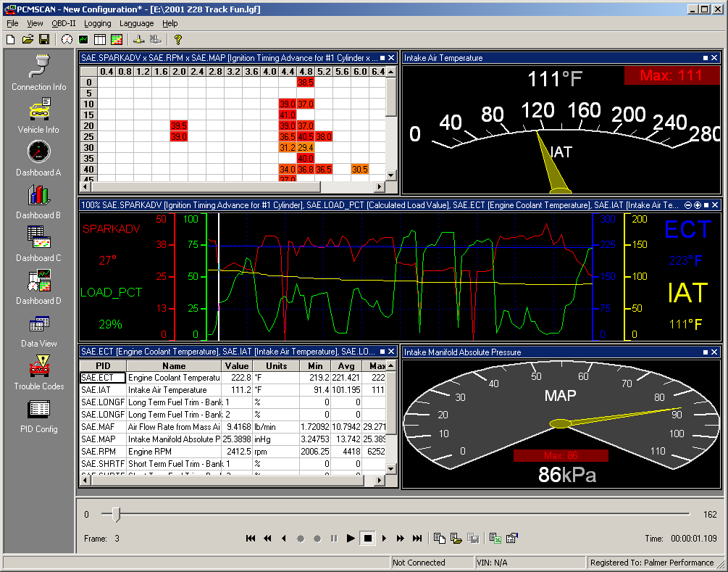
Task: Click the new log file icon
Action: point(439,538)
